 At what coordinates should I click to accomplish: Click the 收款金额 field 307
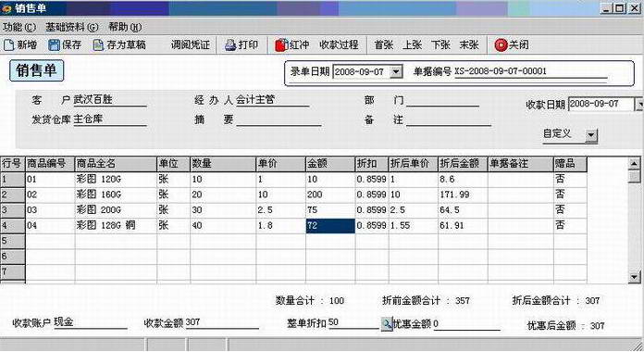coord(222,322)
